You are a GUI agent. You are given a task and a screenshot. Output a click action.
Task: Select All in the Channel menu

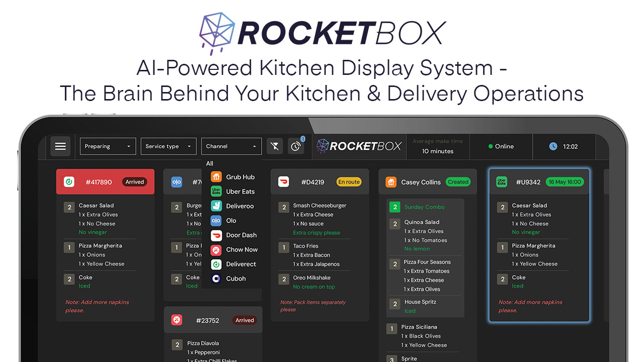(x=209, y=163)
